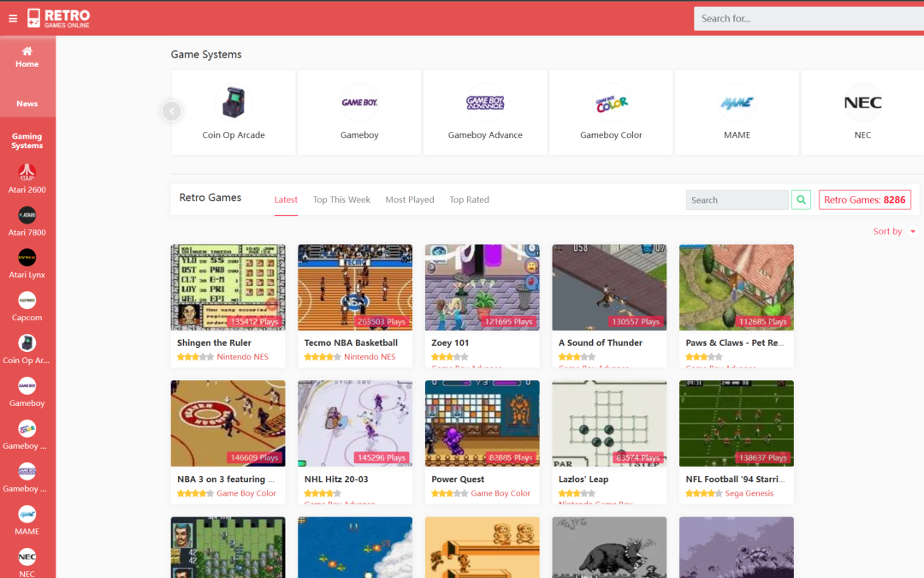Switch to the Top This Week tab
The width and height of the screenshot is (924, 578).
pyautogui.click(x=341, y=200)
